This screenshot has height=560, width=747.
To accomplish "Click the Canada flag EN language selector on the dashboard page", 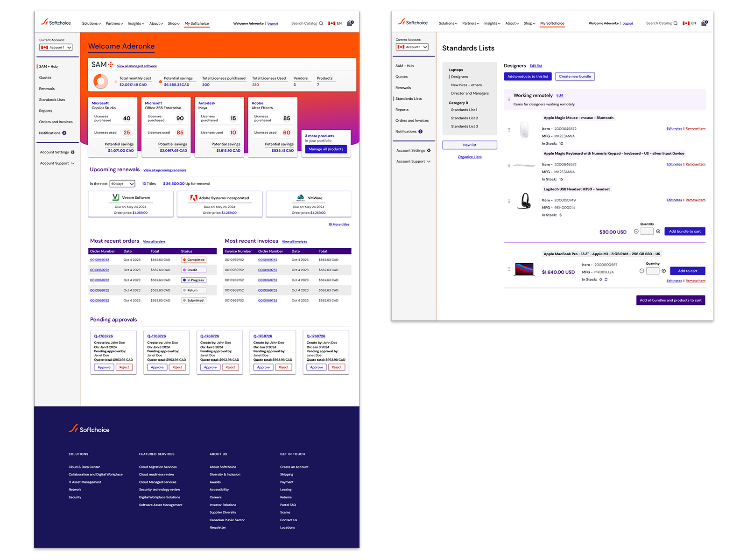I will [335, 23].
